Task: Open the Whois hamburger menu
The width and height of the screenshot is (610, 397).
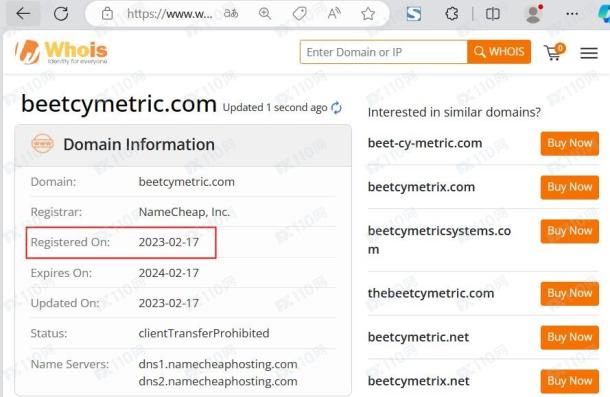Action: point(589,53)
